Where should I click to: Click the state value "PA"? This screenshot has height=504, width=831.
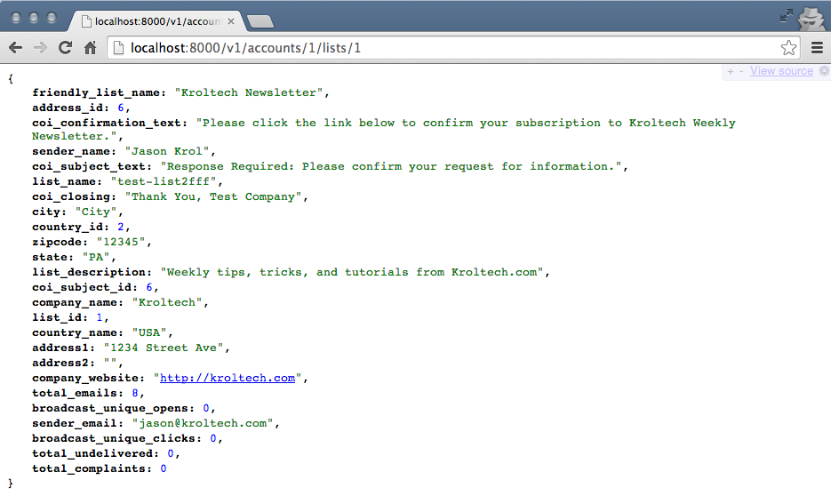coord(96,257)
